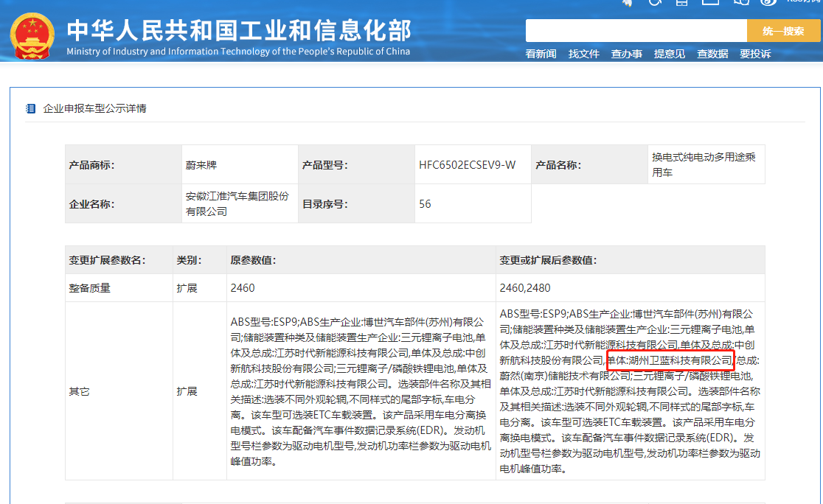Viewport: 823px width, 504px height.
Task: Navigate to 查数据 in header menu
Action: coord(712,54)
